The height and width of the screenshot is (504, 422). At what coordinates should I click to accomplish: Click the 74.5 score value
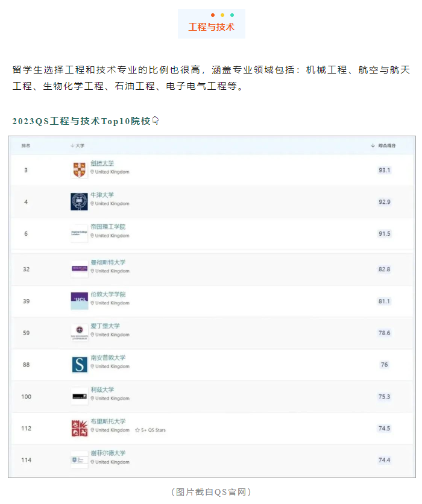tap(385, 429)
